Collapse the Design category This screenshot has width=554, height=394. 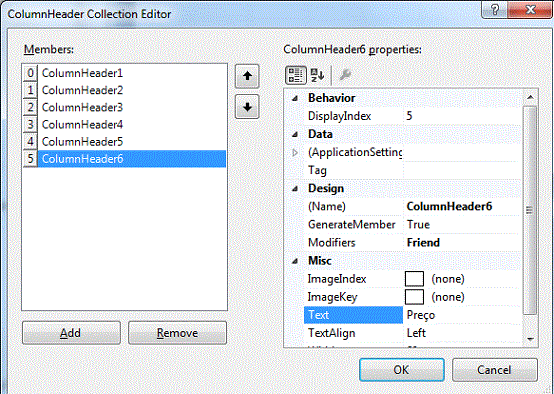295,189
